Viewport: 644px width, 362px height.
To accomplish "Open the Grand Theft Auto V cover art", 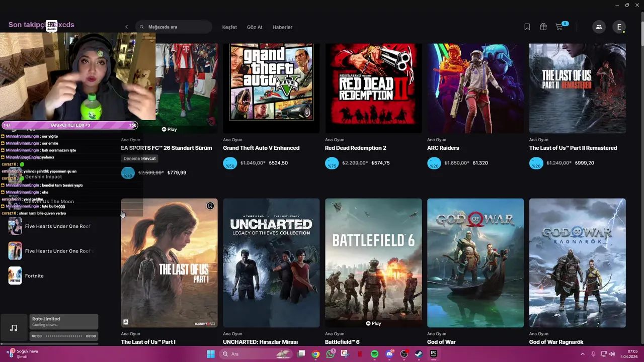I will [x=271, y=88].
